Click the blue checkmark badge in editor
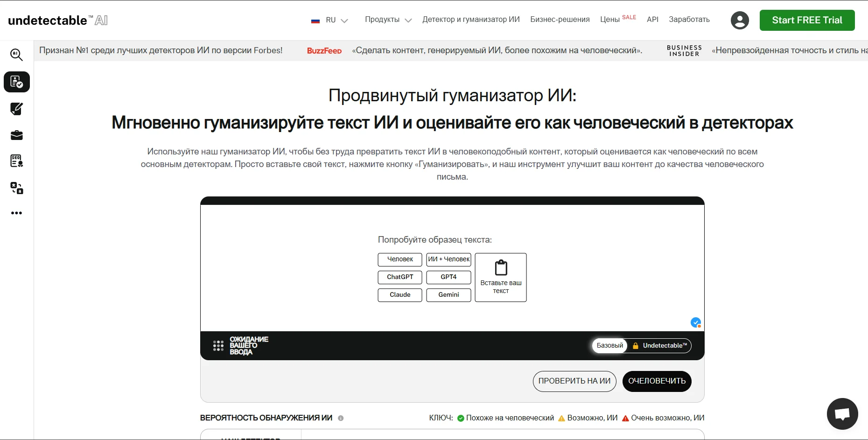Image resolution: width=868 pixels, height=440 pixels. (696, 322)
